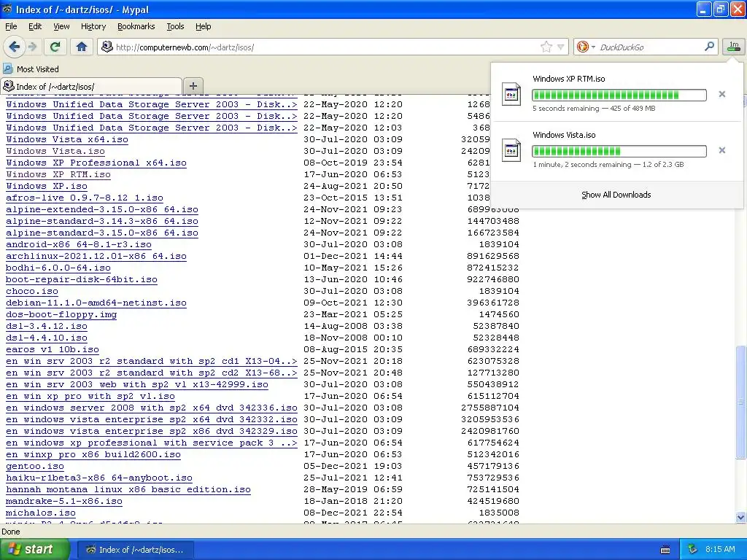Open android-x86 64-8.1-r3.iso link
This screenshot has width=747, height=560.
point(79,244)
